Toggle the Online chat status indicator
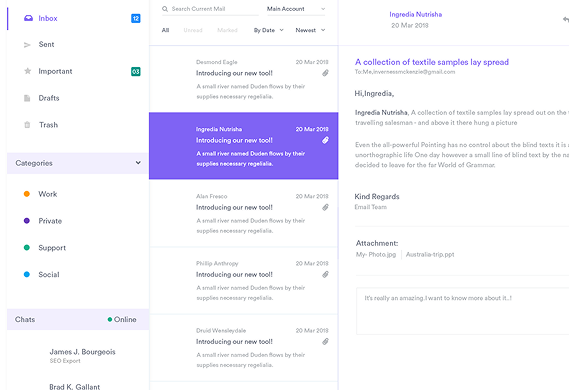This screenshot has width=569, height=390. click(122, 319)
